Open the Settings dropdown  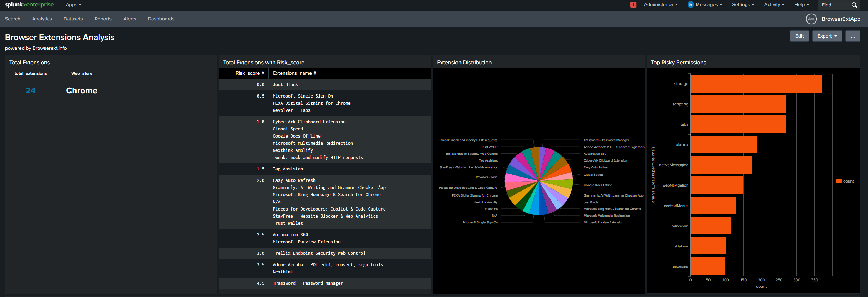[743, 5]
